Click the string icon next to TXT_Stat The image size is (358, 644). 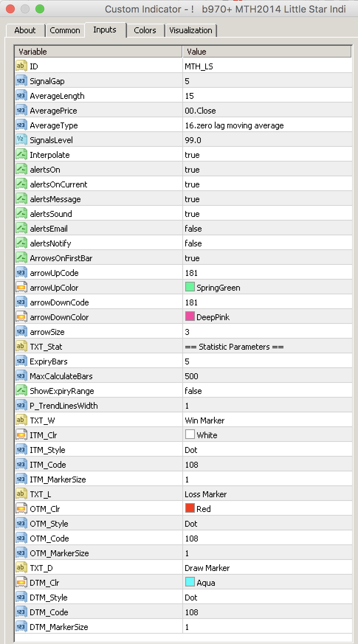click(21, 346)
